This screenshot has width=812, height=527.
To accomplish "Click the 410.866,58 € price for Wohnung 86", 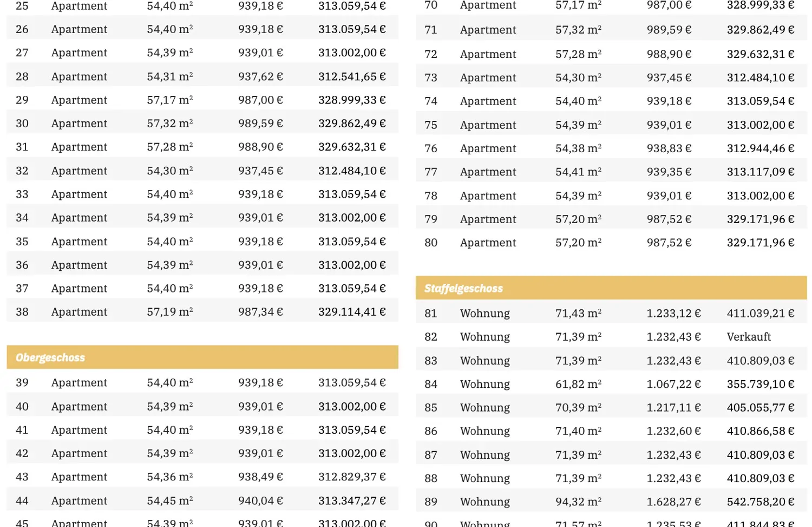I will 760,431.
